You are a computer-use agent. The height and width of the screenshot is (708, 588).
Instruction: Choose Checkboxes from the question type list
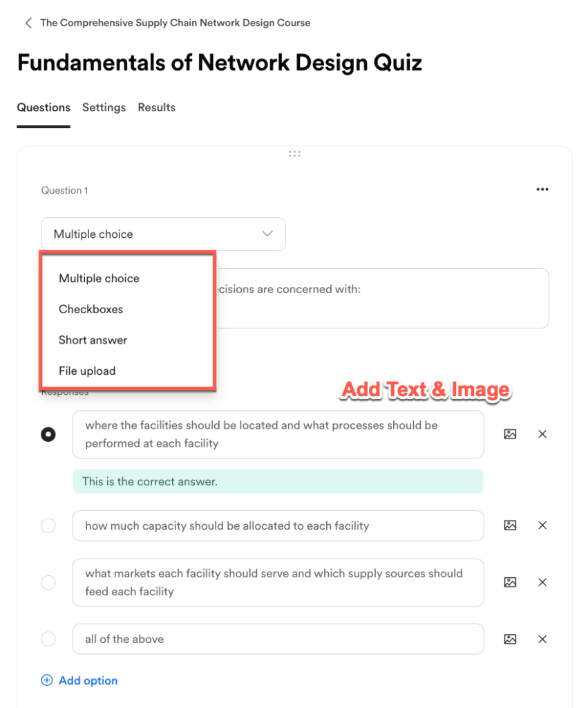[91, 309]
